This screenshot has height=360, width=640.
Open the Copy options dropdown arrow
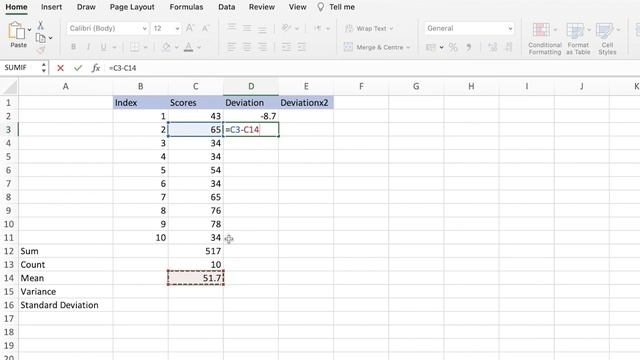[51, 38]
